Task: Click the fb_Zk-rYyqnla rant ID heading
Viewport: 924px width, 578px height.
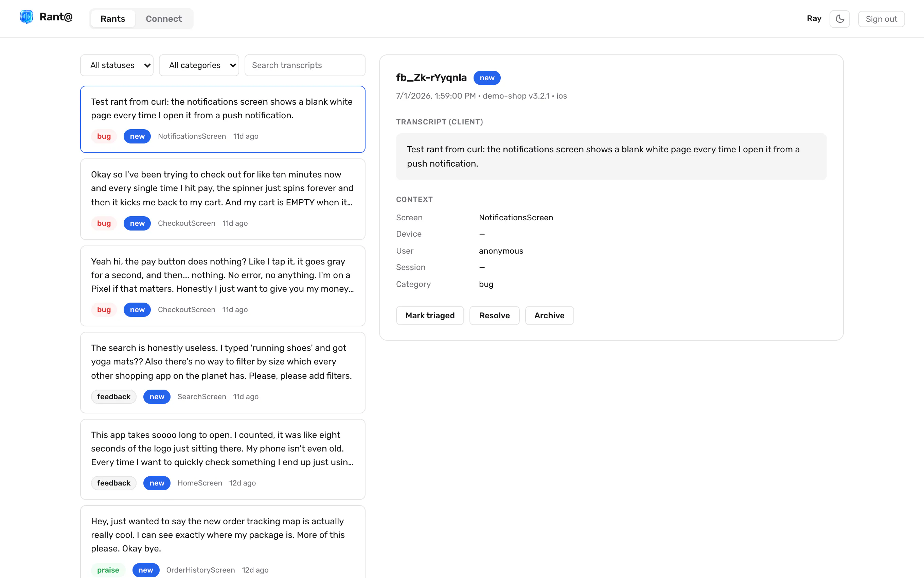Action: (x=431, y=78)
